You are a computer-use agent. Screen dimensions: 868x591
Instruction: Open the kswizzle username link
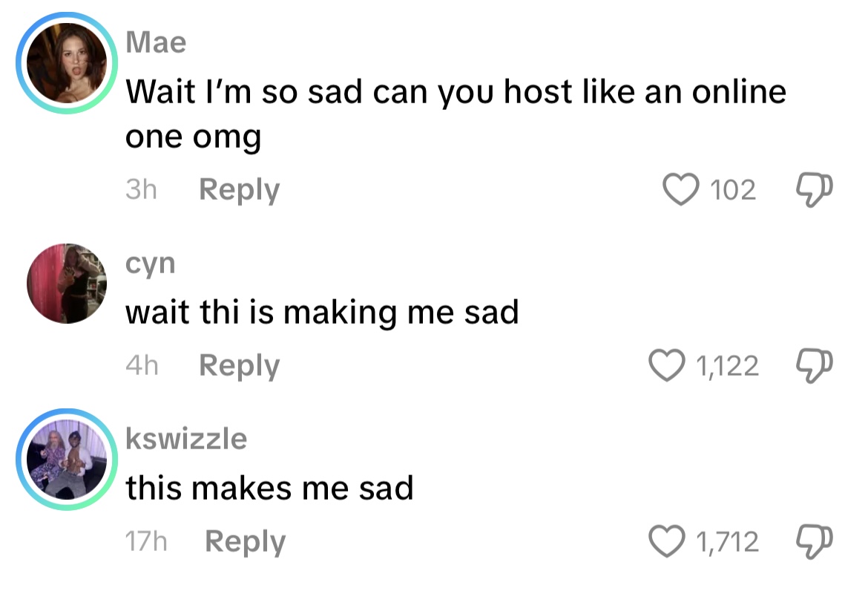point(186,439)
